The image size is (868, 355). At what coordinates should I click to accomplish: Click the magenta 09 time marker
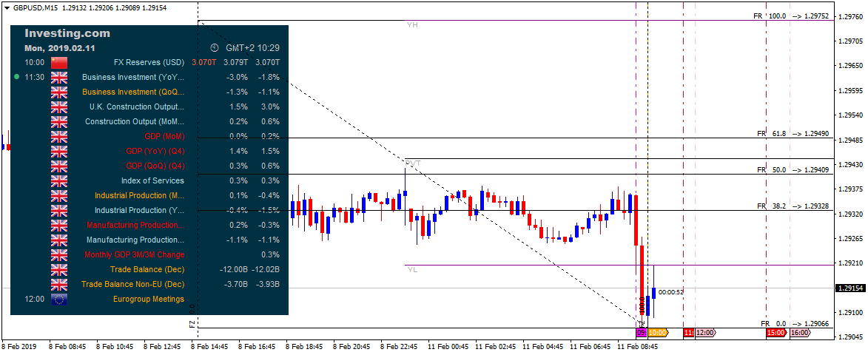[x=641, y=333]
